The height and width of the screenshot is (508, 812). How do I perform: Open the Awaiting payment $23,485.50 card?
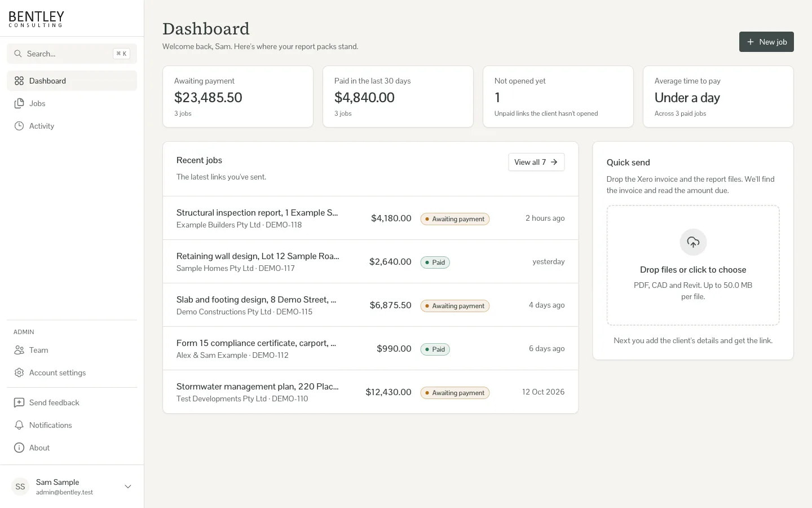tap(238, 97)
